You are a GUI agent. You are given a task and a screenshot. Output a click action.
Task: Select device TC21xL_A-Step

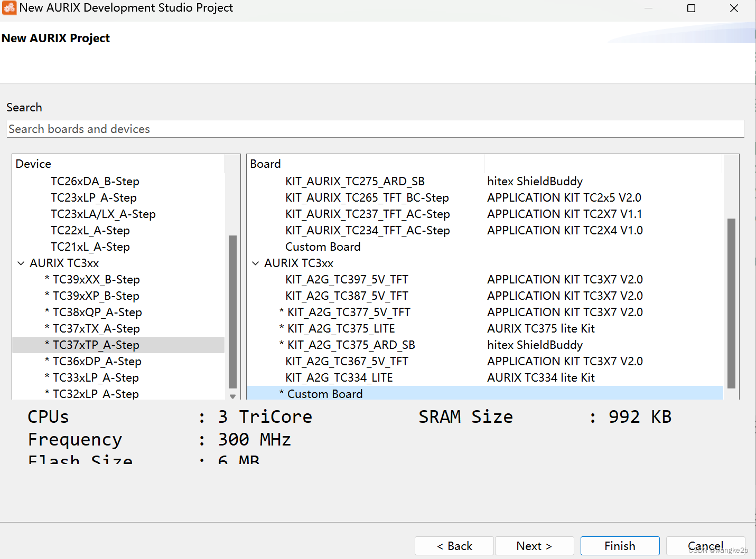[x=90, y=247]
